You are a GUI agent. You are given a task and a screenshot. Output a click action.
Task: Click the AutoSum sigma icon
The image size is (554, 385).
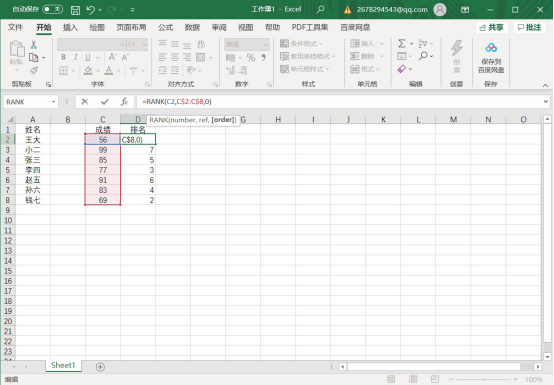[x=402, y=43]
